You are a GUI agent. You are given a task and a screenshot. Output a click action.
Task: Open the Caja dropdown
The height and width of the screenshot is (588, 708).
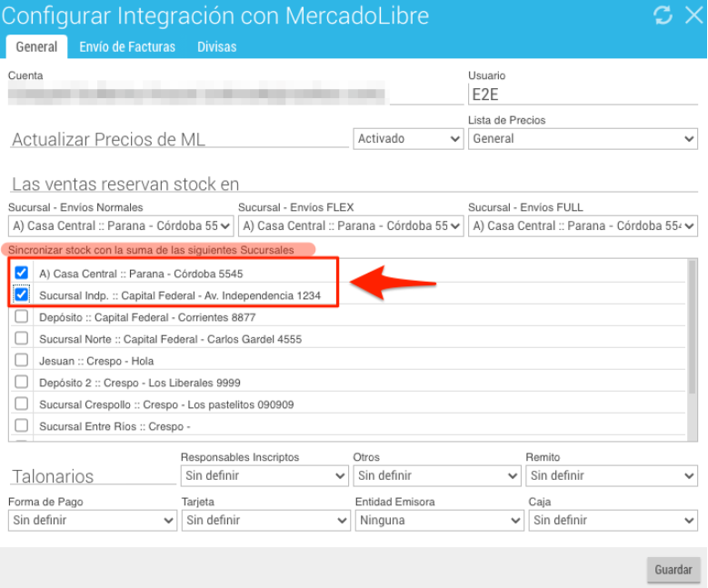point(613,521)
